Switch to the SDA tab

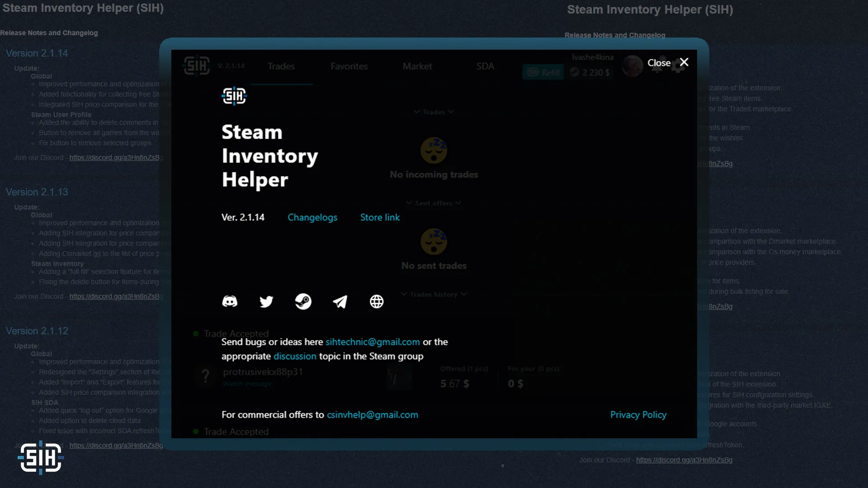pyautogui.click(x=485, y=66)
